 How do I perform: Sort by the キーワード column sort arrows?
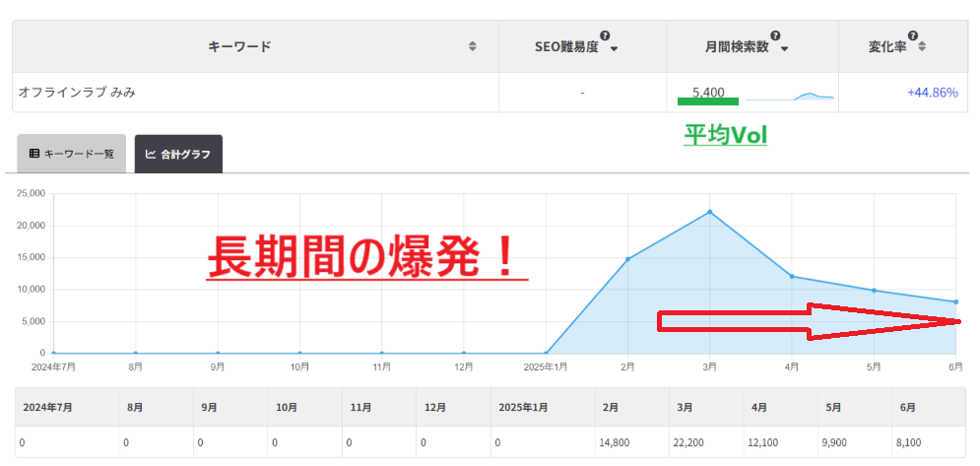click(473, 46)
